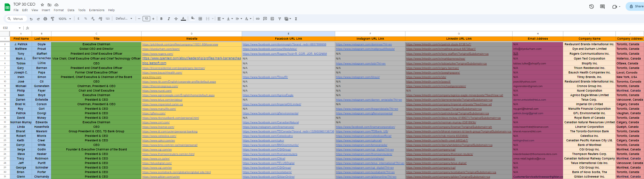
Task: Open the comments panel icon
Action: pos(602,6)
